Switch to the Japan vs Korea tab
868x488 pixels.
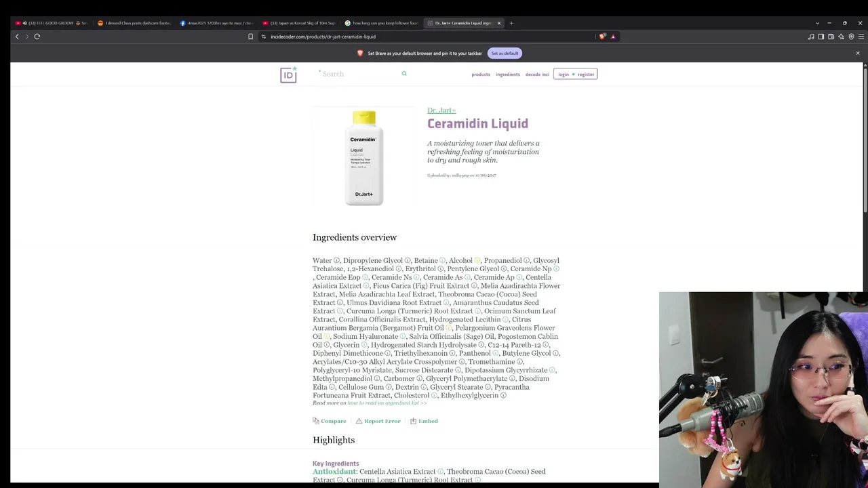coord(298,23)
